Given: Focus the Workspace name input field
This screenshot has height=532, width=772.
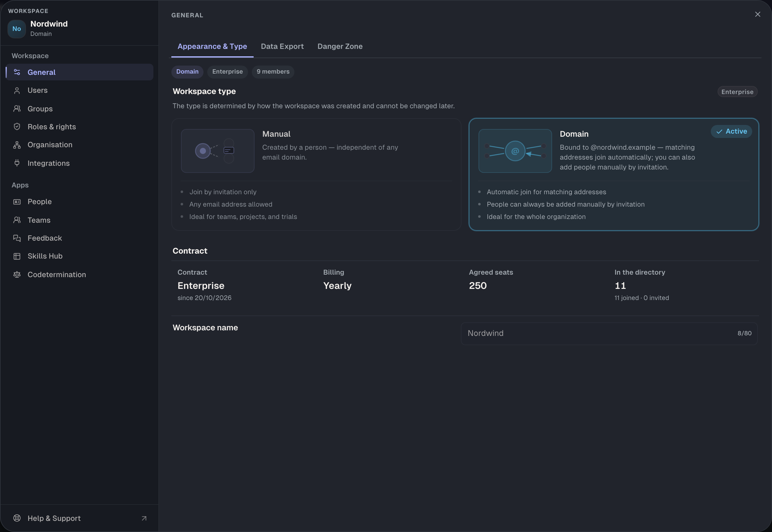Looking at the screenshot, I should point(609,333).
